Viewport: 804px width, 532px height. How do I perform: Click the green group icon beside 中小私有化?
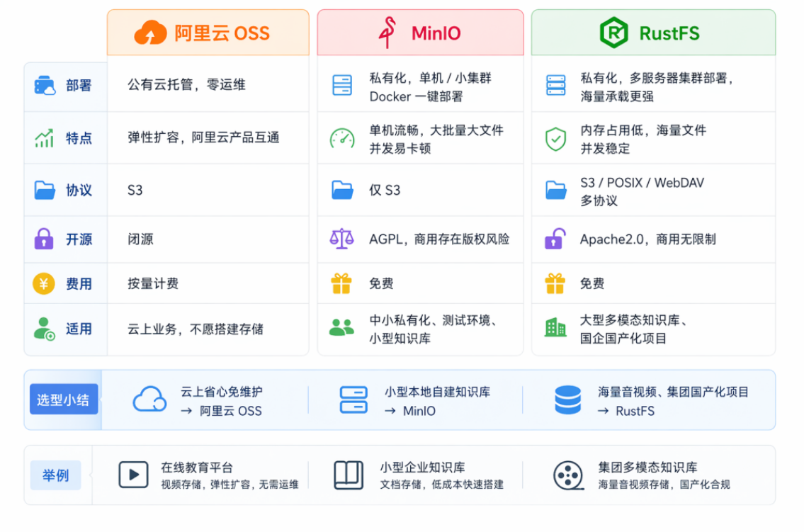pyautogui.click(x=341, y=327)
